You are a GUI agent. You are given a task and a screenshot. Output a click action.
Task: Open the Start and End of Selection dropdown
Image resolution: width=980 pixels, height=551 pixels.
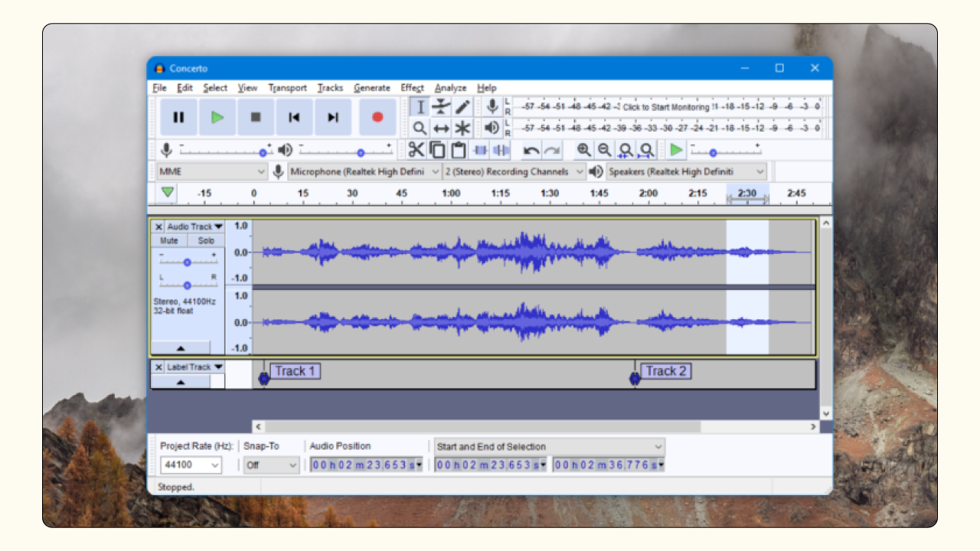(549, 446)
